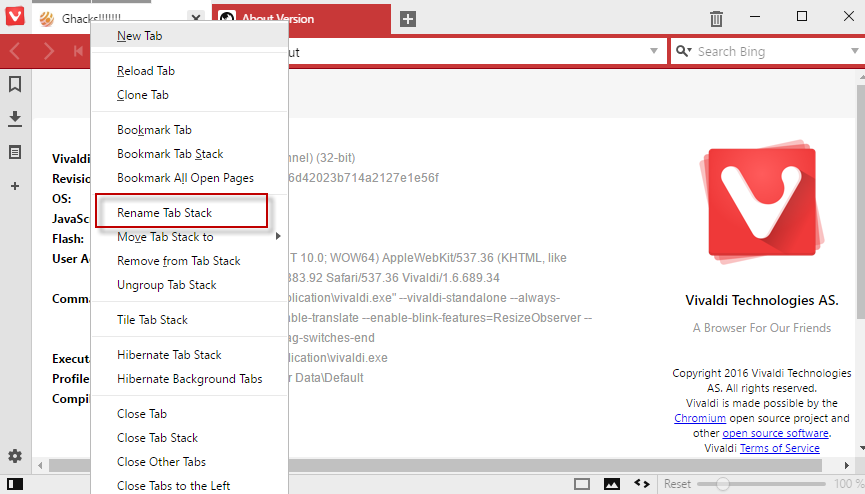Screen dimensions: 865x494
Task: Click the Rewind navigation icon
Action: [78, 51]
